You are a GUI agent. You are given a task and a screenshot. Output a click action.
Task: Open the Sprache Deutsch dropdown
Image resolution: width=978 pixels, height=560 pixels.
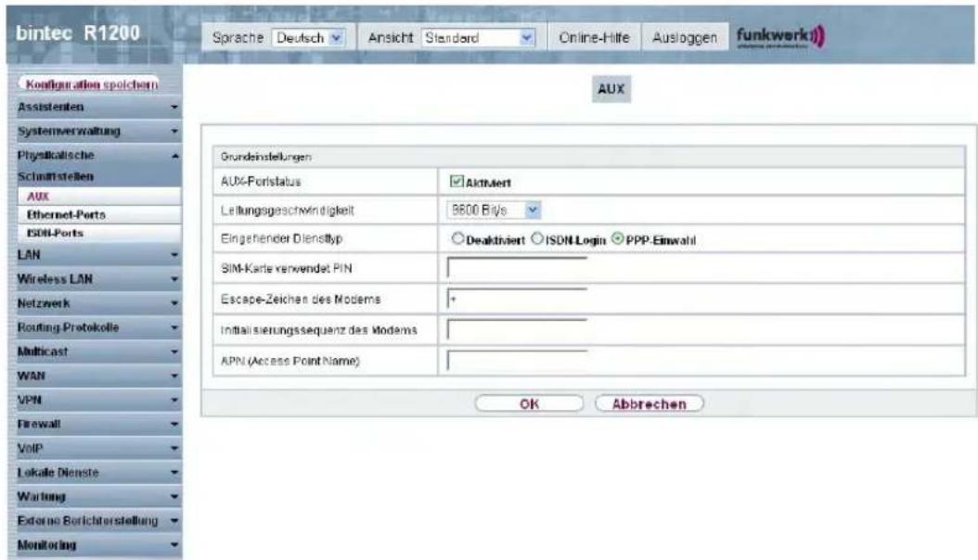pos(308,38)
